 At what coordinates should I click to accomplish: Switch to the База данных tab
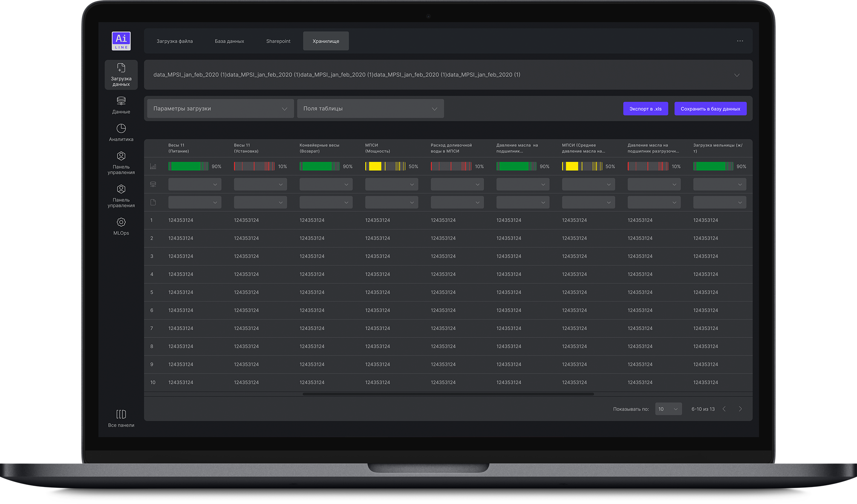tap(229, 41)
